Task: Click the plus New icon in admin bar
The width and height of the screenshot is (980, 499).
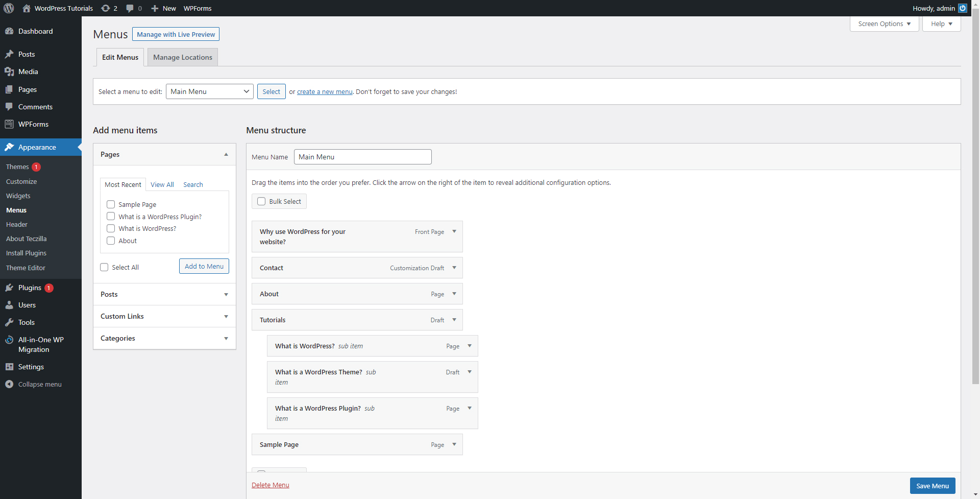Action: click(155, 8)
